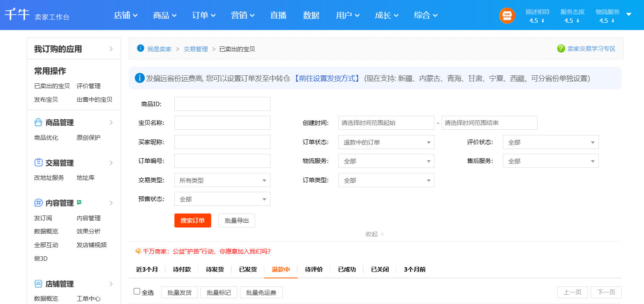Expand the 商品管理 section chevron

(111, 123)
